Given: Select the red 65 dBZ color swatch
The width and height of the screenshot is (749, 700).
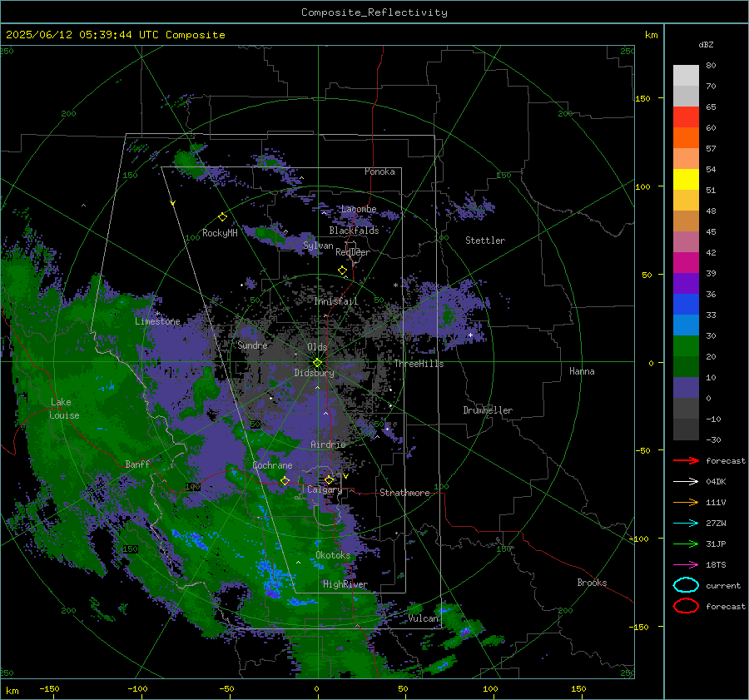Looking at the screenshot, I should (x=686, y=117).
